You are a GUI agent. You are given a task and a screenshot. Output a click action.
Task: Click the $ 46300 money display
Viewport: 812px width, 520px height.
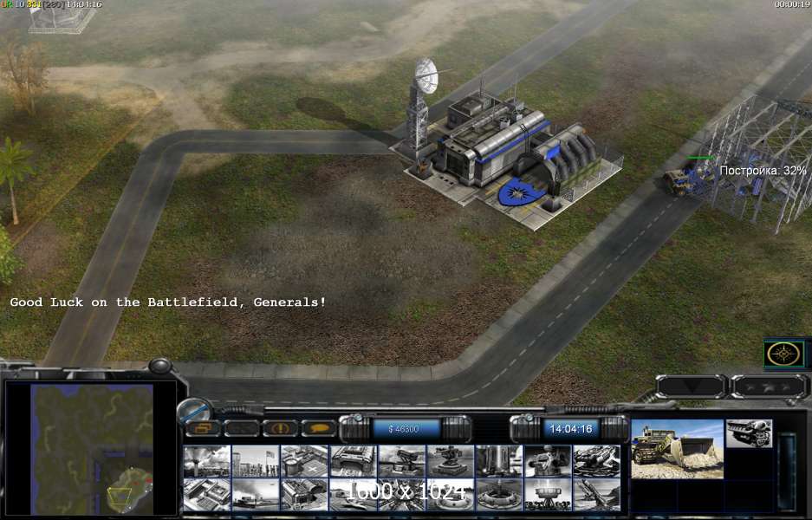click(x=406, y=429)
